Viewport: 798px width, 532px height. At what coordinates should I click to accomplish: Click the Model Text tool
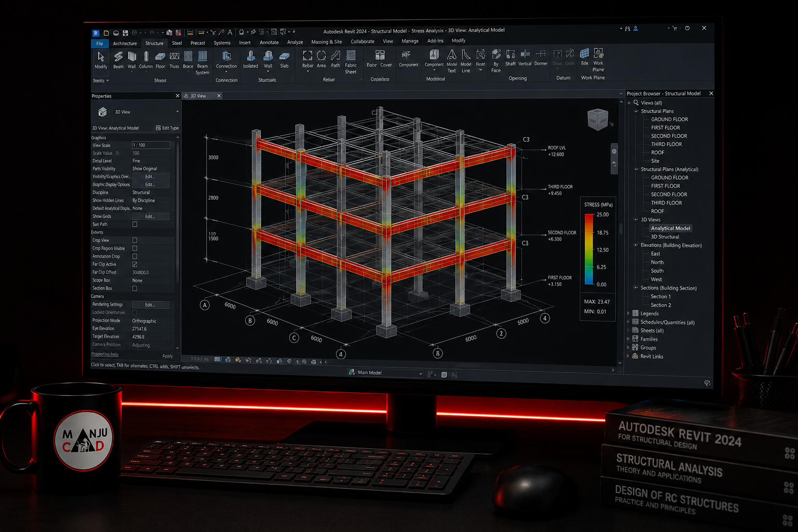click(451, 61)
